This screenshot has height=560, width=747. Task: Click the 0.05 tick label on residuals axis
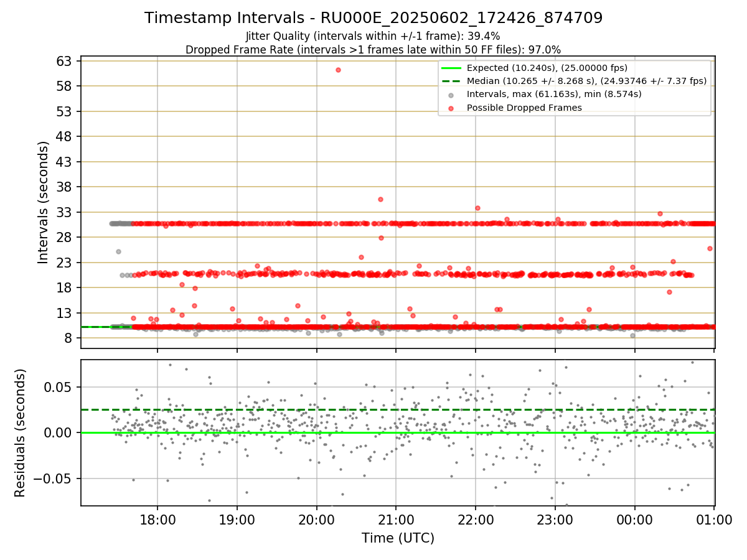pos(59,387)
